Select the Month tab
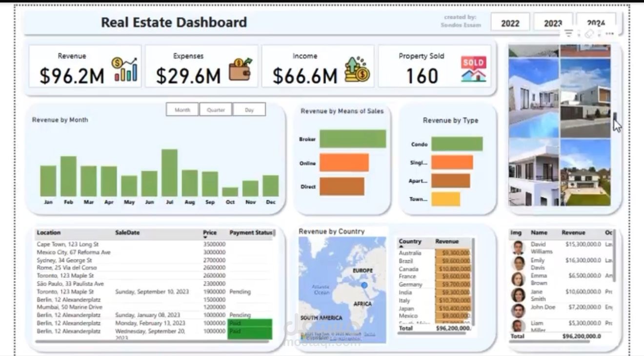The width and height of the screenshot is (644, 356). [182, 109]
